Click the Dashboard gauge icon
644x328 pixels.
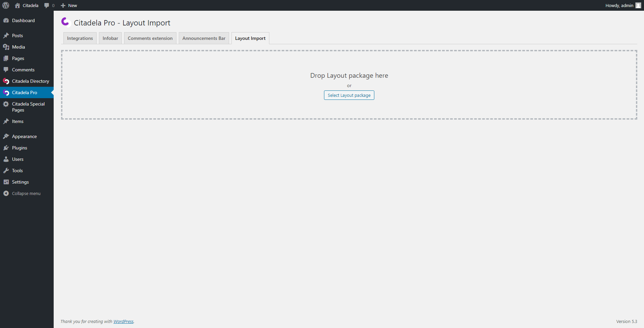(6, 20)
